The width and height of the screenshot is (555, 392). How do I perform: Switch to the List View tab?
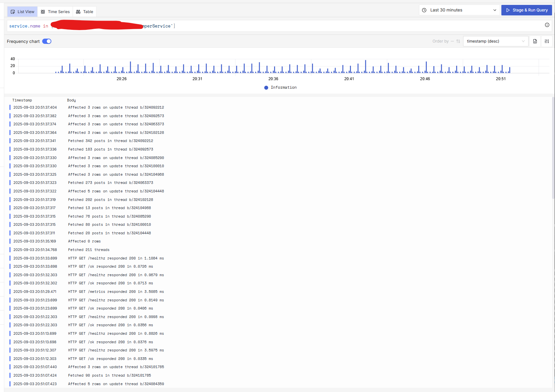click(23, 12)
